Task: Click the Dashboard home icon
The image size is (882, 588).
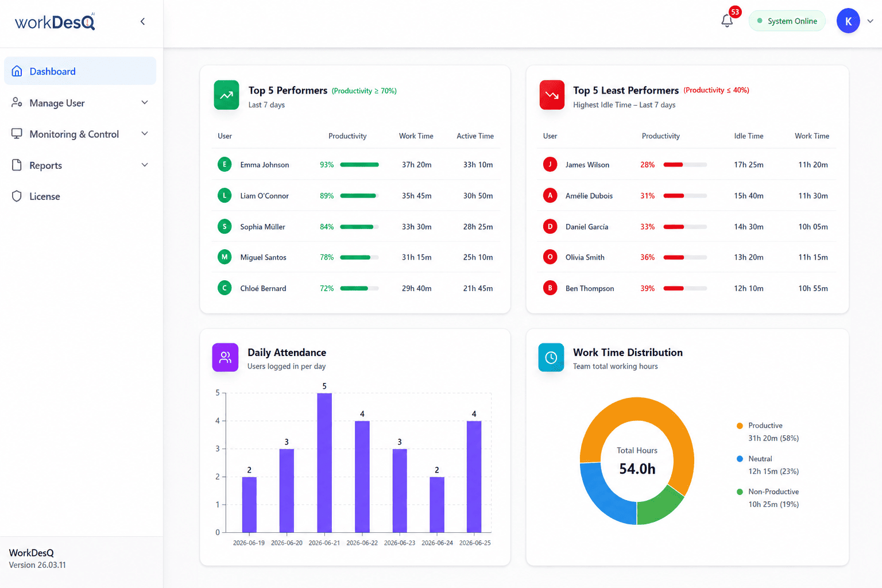Action: (x=17, y=71)
